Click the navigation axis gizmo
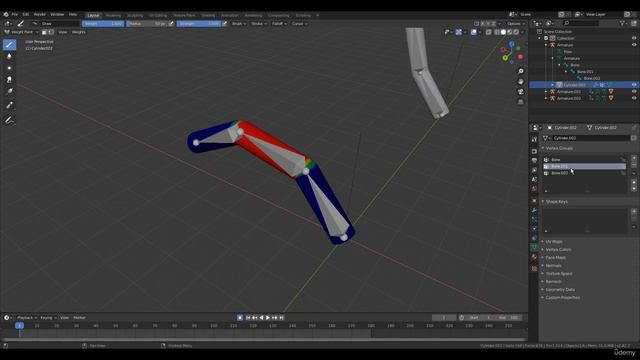640x360 pixels. [512, 52]
